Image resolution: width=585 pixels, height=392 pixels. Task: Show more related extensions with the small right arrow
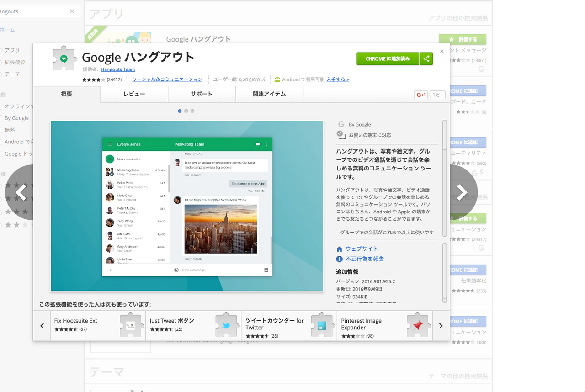pyautogui.click(x=441, y=326)
